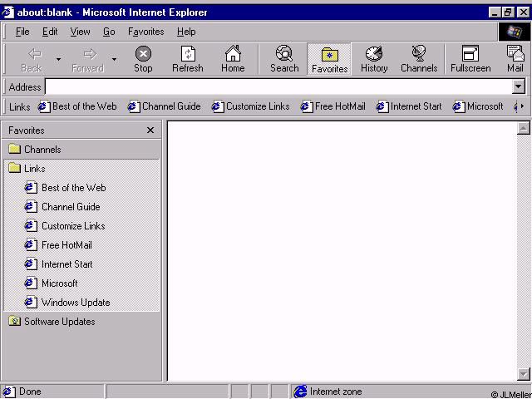Click the page scrollbar down arrow
Viewport: 532px width, 399px height.
pos(523,374)
